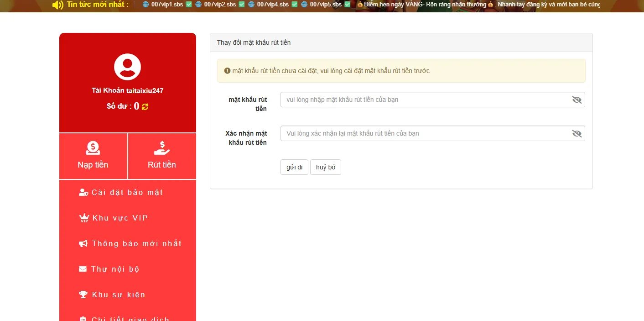The height and width of the screenshot is (321, 644).
Task: Open the envelope icon next to Thư nội bộ
Action: click(x=83, y=268)
